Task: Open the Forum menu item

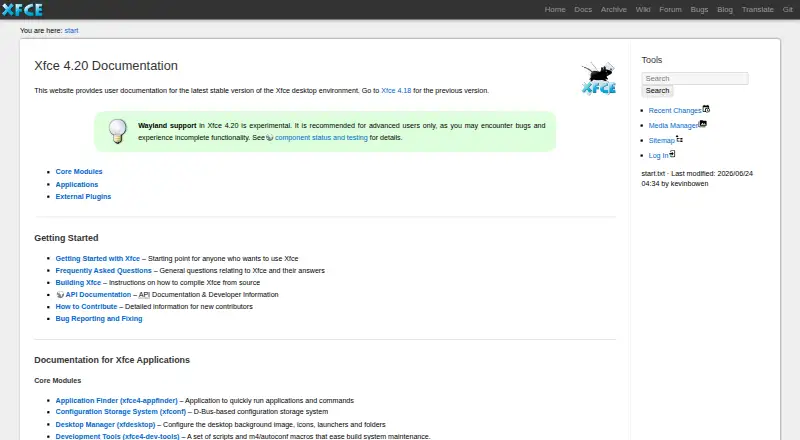Action: (670, 10)
